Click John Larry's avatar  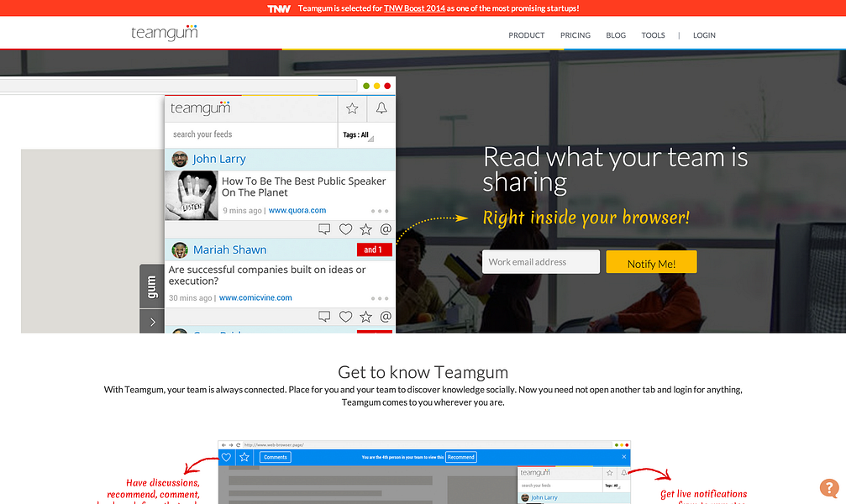pyautogui.click(x=180, y=160)
